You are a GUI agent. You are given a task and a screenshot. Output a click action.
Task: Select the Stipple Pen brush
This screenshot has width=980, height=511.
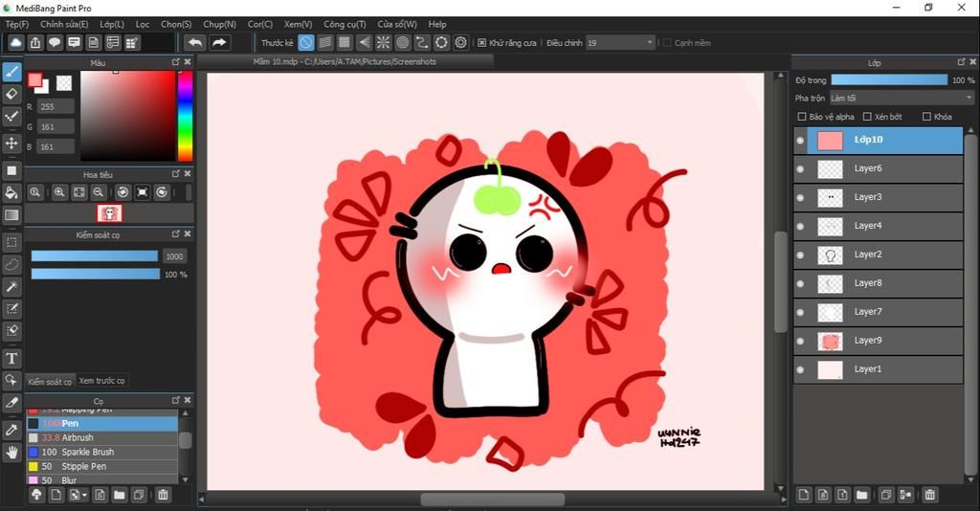[x=102, y=467]
